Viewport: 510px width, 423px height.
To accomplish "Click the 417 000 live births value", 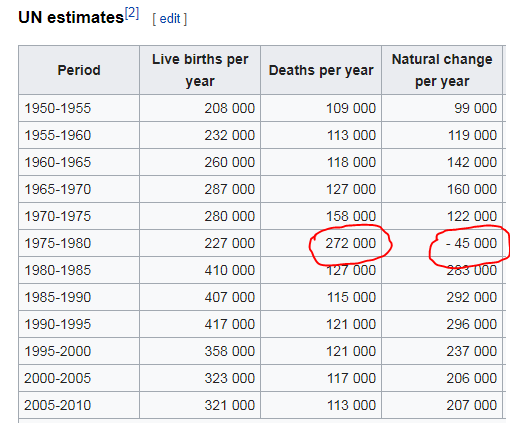I will point(230,324).
